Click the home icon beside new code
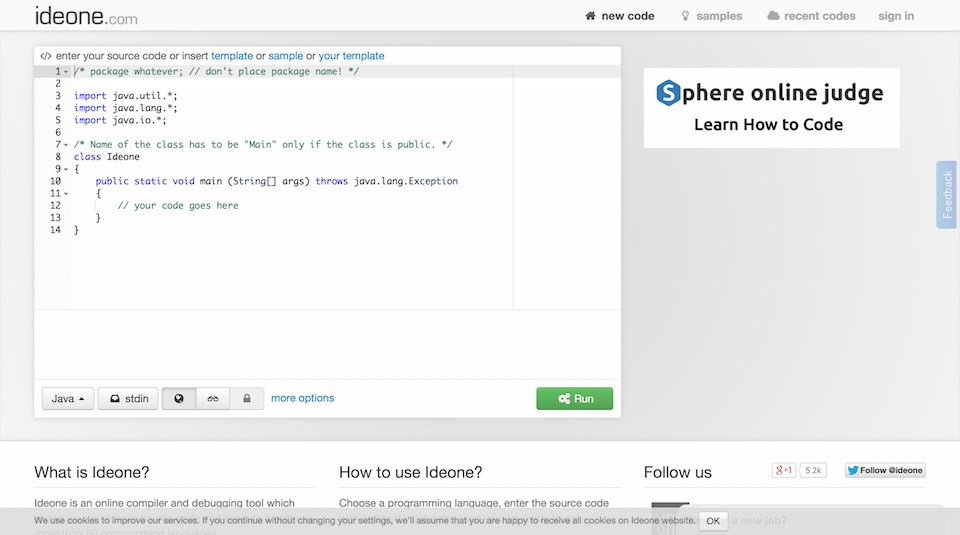Image resolution: width=960 pixels, height=535 pixels. [x=590, y=16]
